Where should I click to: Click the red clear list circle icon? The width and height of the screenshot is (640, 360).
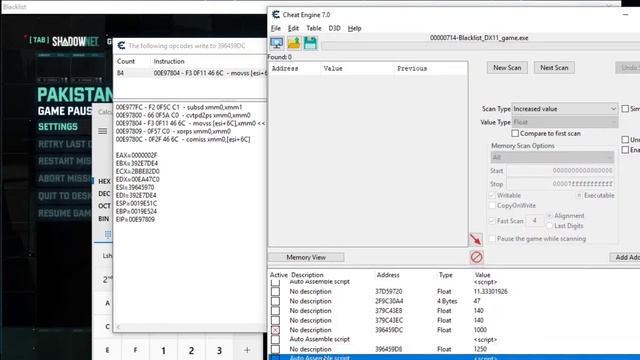[476, 257]
